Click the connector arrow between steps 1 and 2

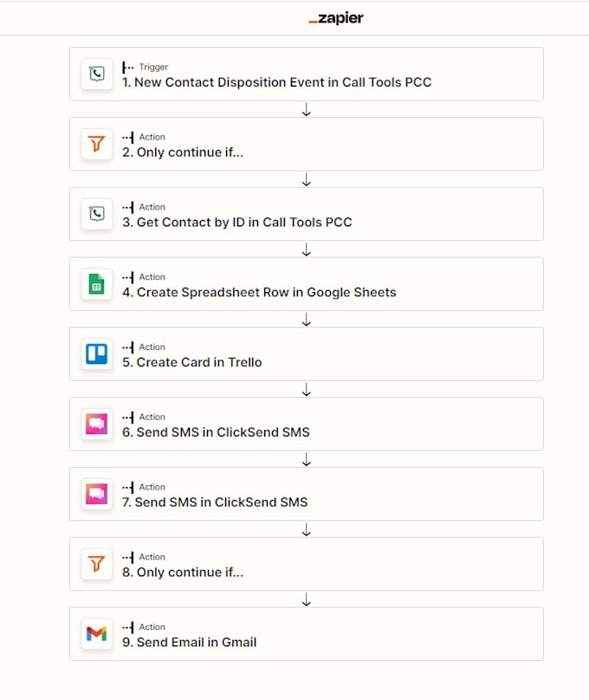pyautogui.click(x=306, y=110)
